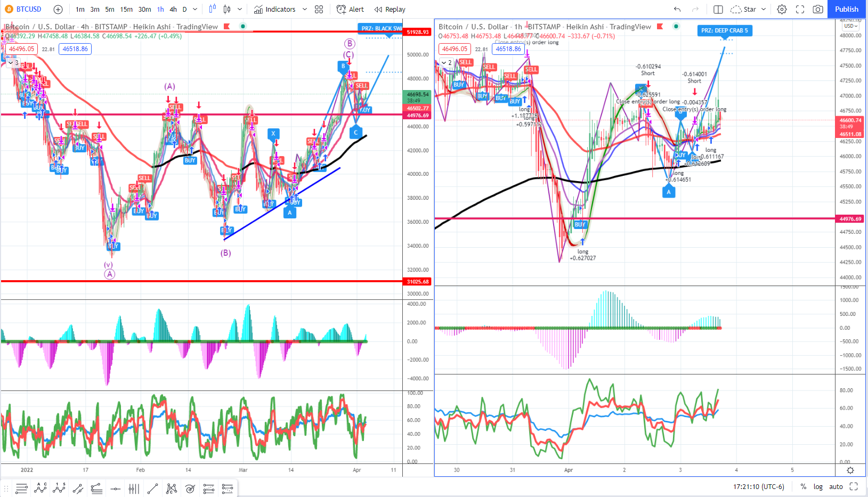Image resolution: width=868 pixels, height=497 pixels.
Task: Switch to the 5m timeframe
Action: coord(110,9)
